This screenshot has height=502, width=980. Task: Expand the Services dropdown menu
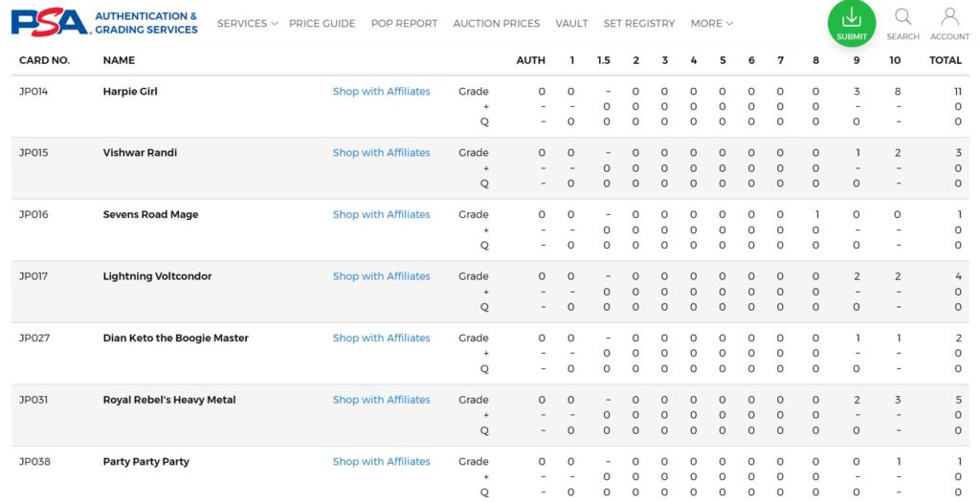pyautogui.click(x=248, y=24)
